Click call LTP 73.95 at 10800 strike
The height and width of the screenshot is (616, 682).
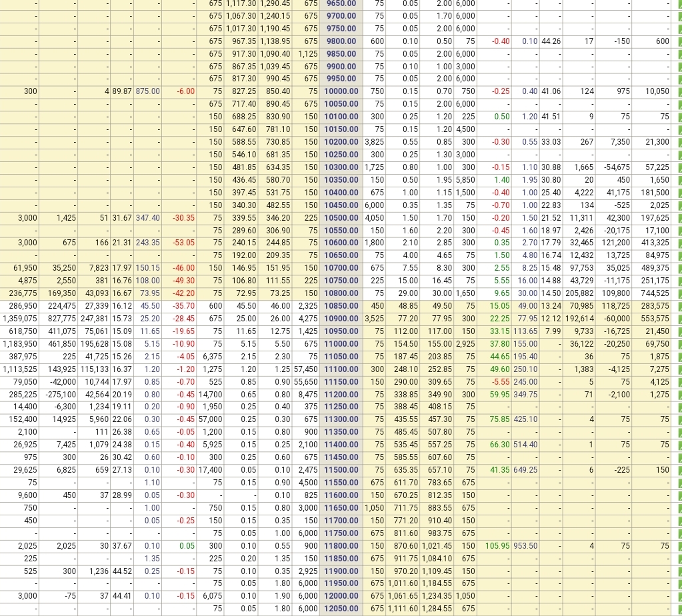tap(149, 293)
